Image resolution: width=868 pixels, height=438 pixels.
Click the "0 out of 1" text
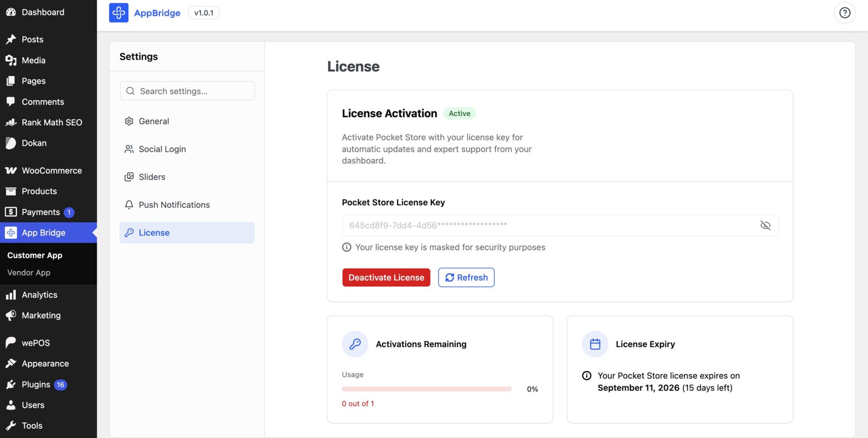coord(358,404)
